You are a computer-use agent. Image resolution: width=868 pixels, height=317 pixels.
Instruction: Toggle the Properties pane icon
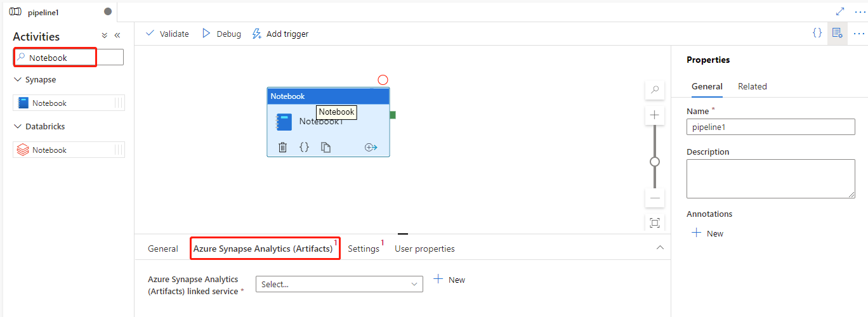(837, 33)
